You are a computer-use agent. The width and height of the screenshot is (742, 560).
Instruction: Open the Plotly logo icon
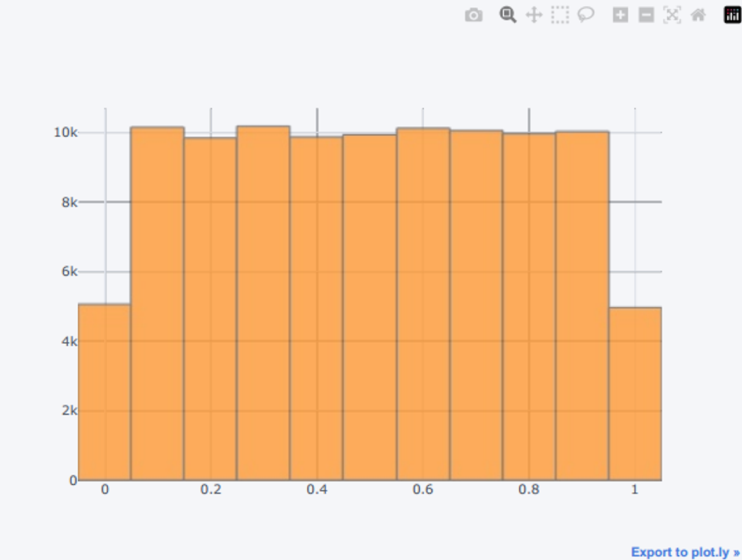pos(733,15)
